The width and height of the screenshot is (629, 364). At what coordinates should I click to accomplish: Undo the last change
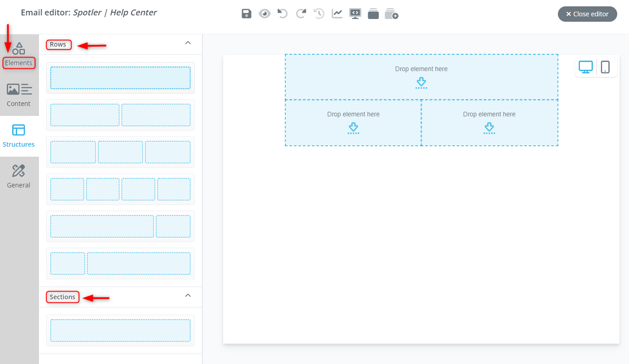282,14
